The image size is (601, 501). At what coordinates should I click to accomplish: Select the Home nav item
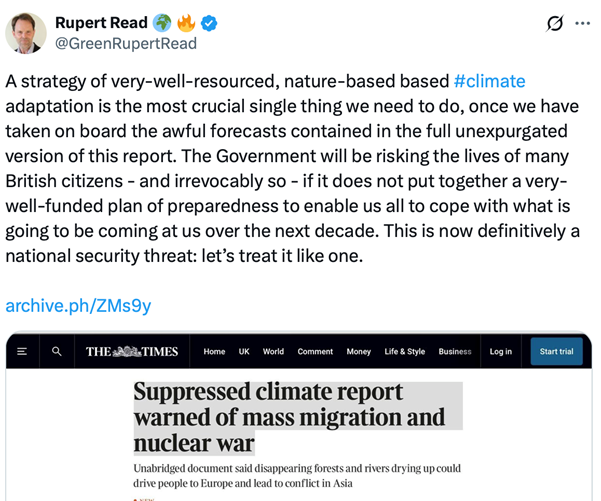214,352
